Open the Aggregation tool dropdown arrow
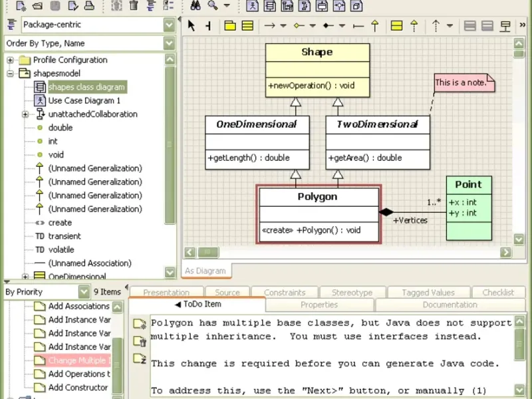 pyautogui.click(x=313, y=26)
